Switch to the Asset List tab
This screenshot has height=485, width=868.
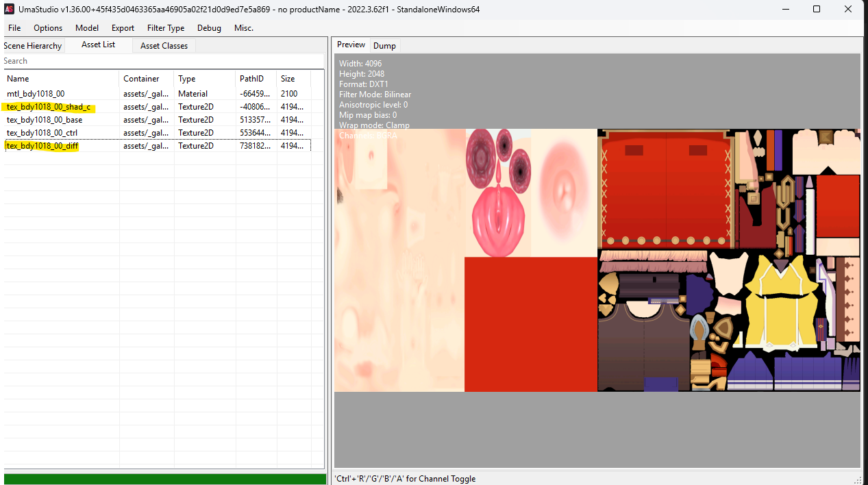pyautogui.click(x=99, y=45)
